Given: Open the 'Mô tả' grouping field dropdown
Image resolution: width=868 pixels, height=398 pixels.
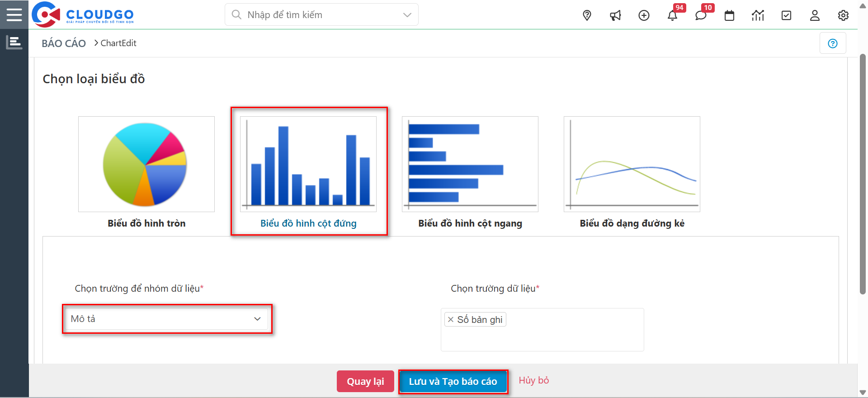Looking at the screenshot, I should tap(167, 319).
